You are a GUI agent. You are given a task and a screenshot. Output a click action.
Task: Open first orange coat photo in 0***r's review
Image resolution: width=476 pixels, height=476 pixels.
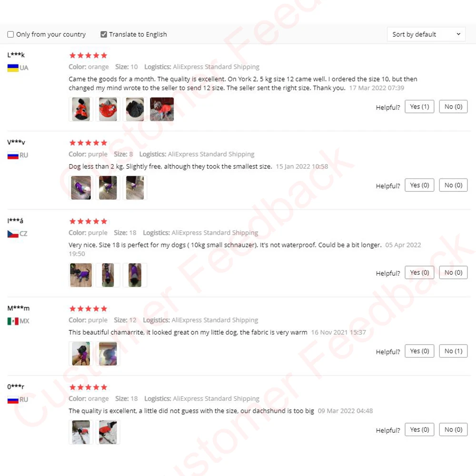click(x=81, y=432)
